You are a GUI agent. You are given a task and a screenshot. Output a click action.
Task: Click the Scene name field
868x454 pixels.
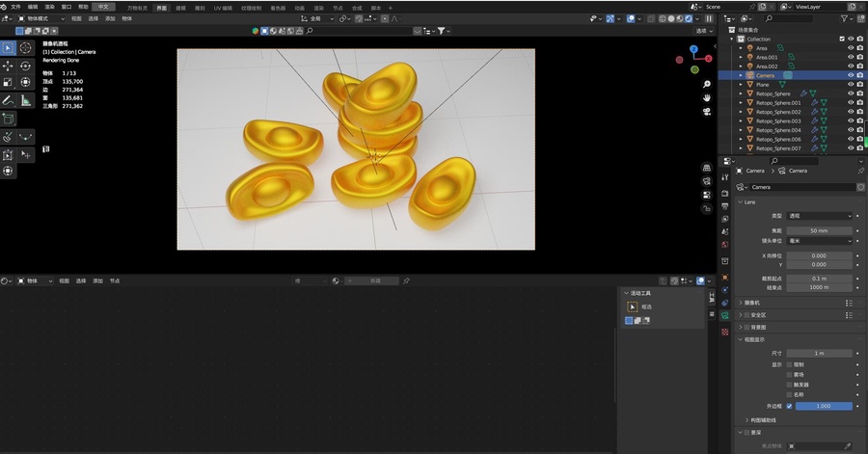tap(724, 7)
